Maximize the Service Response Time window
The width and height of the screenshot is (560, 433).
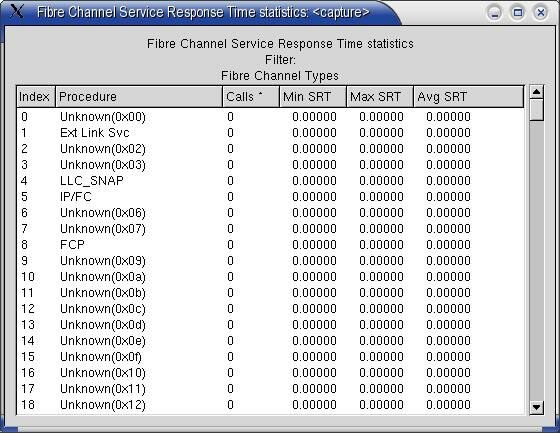click(518, 13)
